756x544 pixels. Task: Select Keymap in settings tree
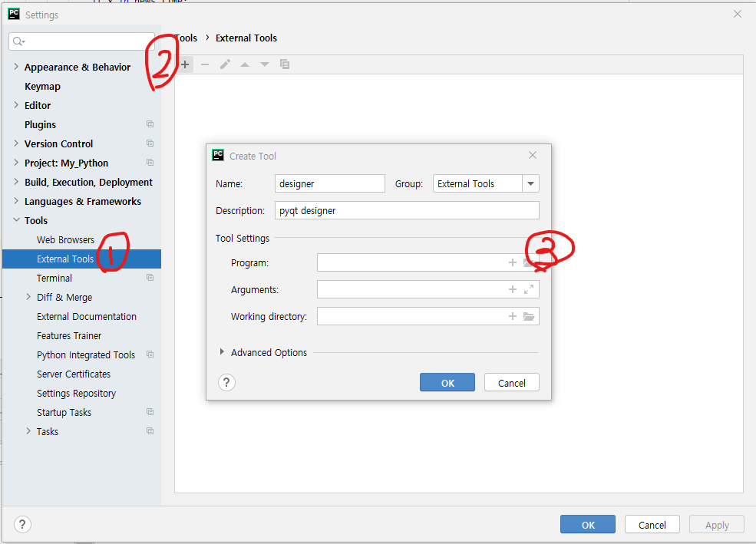click(42, 86)
